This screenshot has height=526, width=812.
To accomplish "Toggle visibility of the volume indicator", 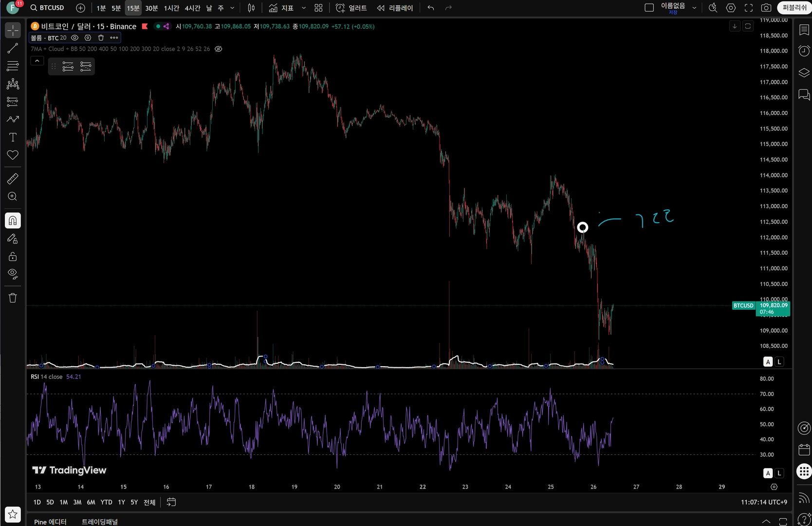I will [74, 38].
